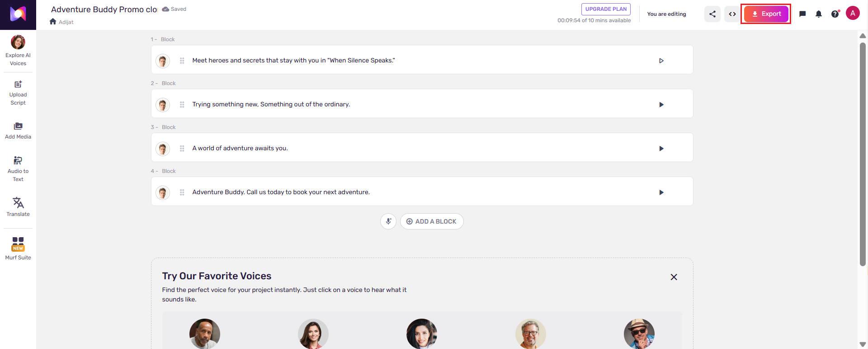Select the first favorite voice, bald bearded man

coord(205,334)
